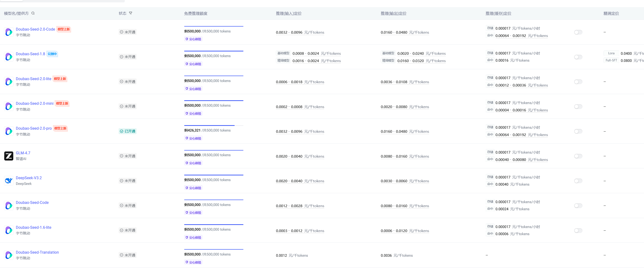Click 安心体验 shield badge for Doubao-Seed-1.8
Image resolution: width=644 pixels, height=279 pixels.
click(x=193, y=64)
